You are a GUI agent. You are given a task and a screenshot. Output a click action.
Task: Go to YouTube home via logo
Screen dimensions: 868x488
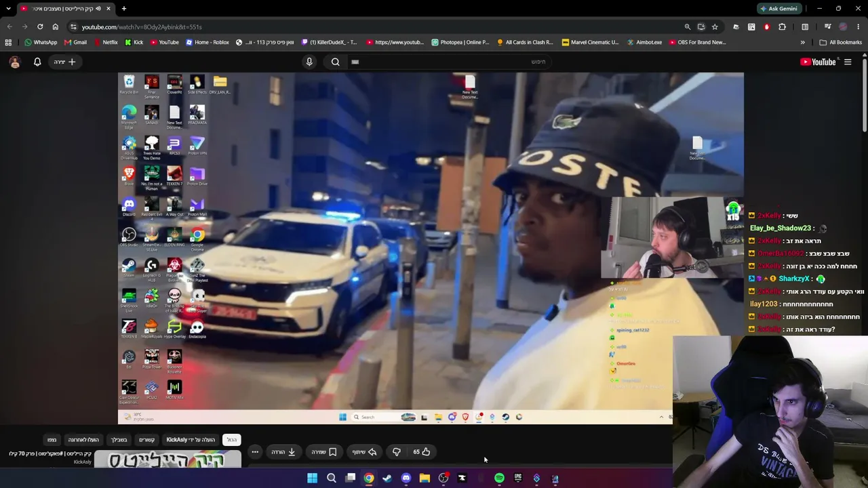point(818,62)
